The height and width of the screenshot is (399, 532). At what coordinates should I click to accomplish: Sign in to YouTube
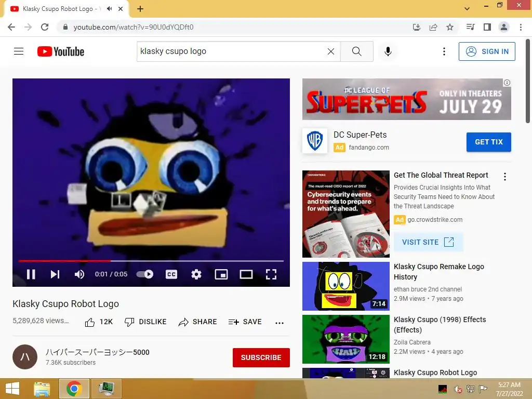(487, 51)
